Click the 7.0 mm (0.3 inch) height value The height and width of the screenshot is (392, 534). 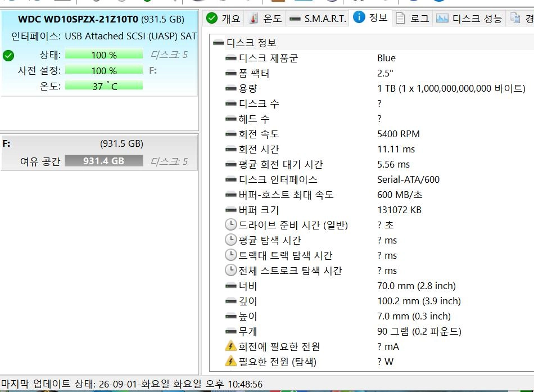(414, 316)
